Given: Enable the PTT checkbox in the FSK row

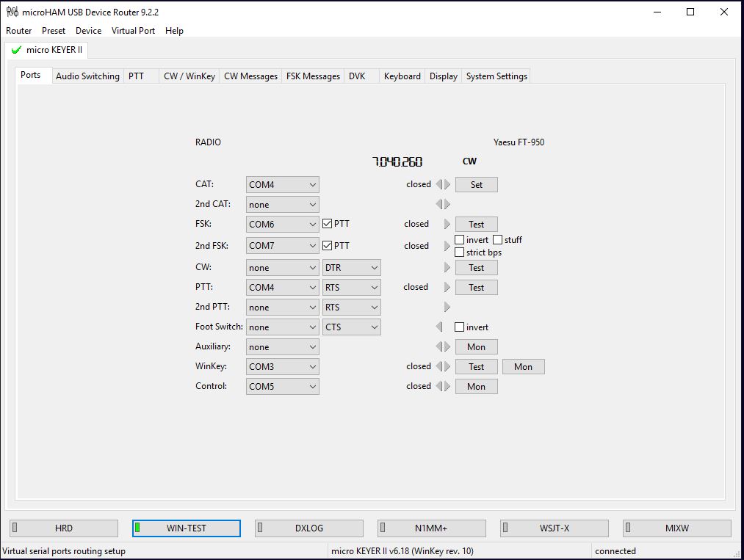Looking at the screenshot, I should (x=327, y=224).
